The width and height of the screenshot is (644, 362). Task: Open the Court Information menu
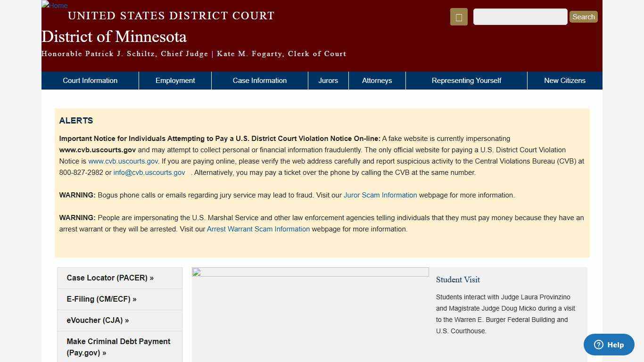point(90,80)
